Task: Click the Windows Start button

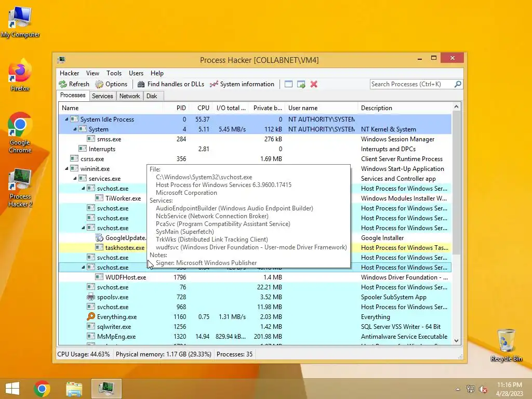Action: point(12,389)
